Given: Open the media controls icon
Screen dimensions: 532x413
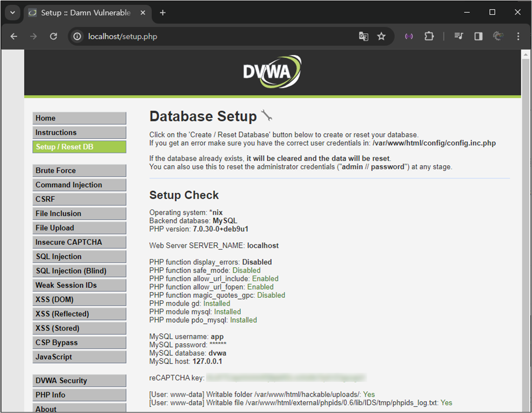Looking at the screenshot, I should (x=459, y=36).
